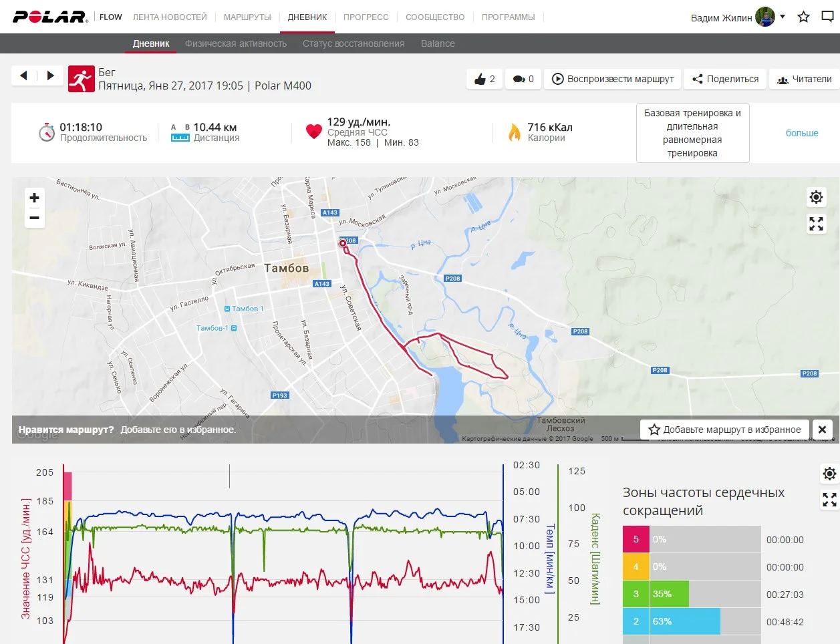Screen dimensions: 840x644
Task: Click Воспроизвести маршрут button
Action: click(x=613, y=79)
